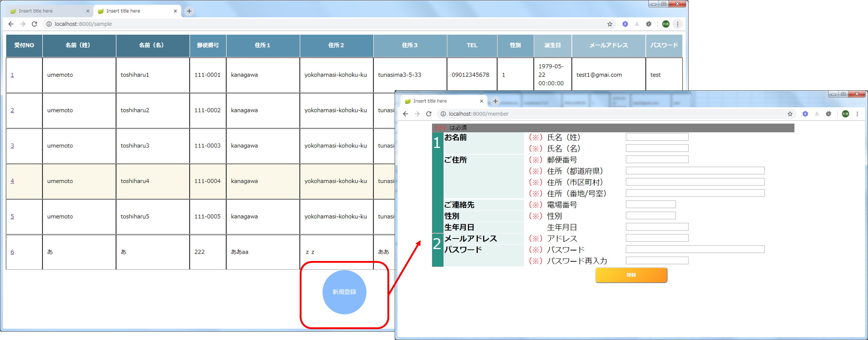Click reload icon in localhost:8000/sample window
This screenshot has width=868, height=340.
pos(34,24)
